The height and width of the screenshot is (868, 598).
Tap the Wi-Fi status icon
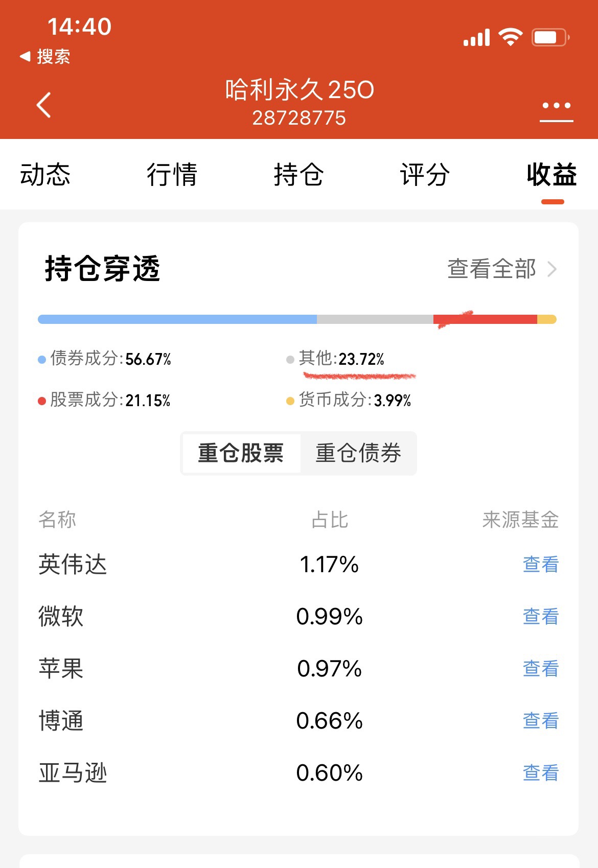tap(510, 37)
